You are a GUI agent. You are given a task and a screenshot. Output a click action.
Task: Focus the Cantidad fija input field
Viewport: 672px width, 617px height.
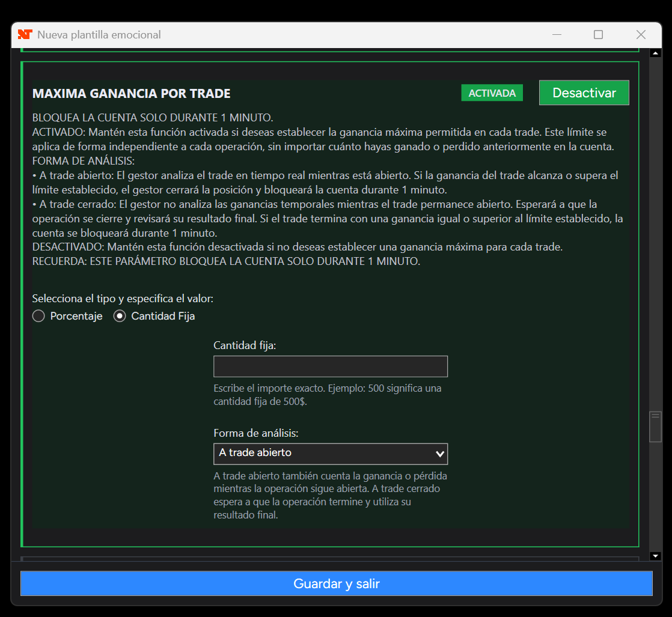click(x=331, y=366)
